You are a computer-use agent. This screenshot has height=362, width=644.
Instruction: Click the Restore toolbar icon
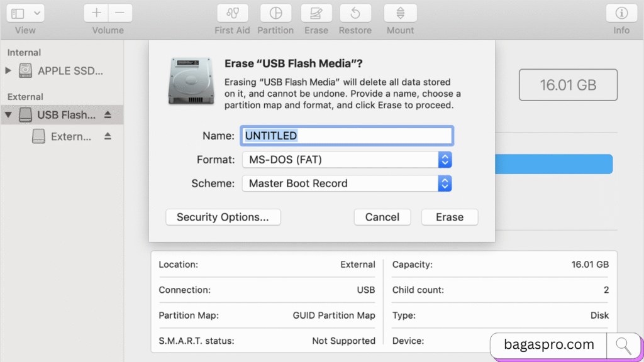pyautogui.click(x=355, y=13)
